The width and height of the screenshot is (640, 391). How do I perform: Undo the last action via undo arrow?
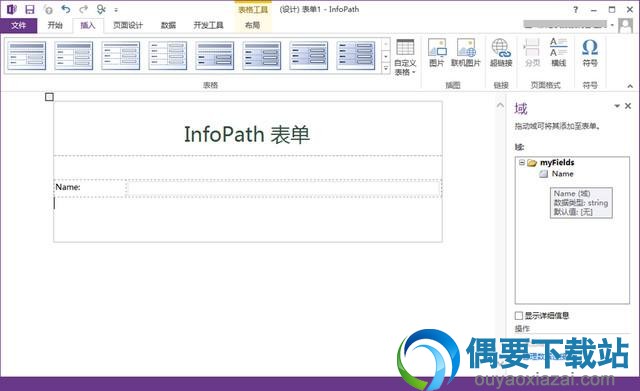pos(66,9)
